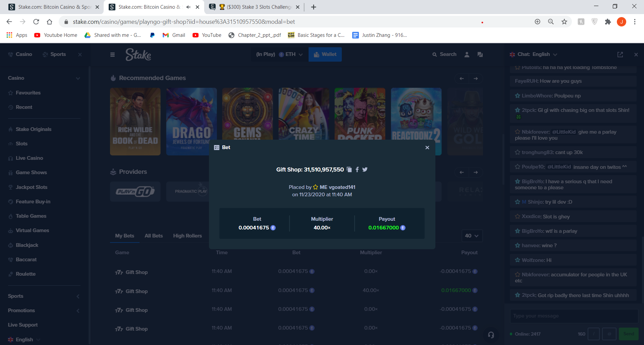The image size is (644, 345).
Task: Expand the Sports section in sidebar
Action: click(x=78, y=296)
